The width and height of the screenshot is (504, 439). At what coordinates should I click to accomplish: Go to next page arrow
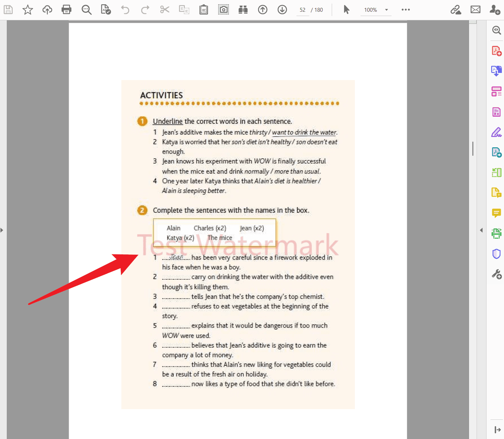click(x=282, y=10)
